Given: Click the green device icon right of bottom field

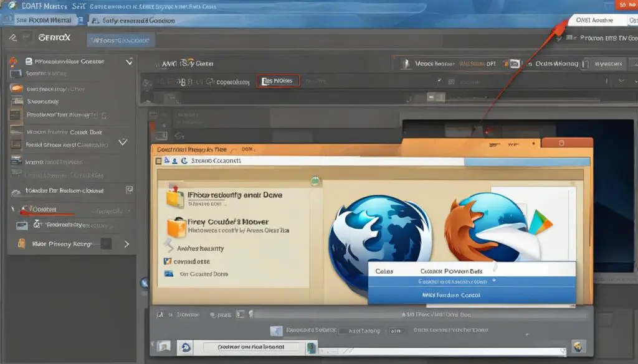Looking at the screenshot, I should pyautogui.click(x=312, y=348).
